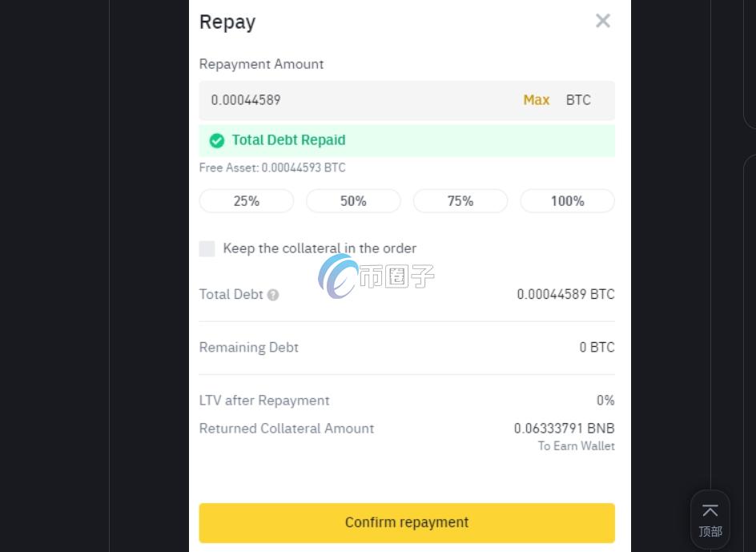Click the green Total Debt Repaid checkmark icon
756x552 pixels.
pyautogui.click(x=217, y=141)
